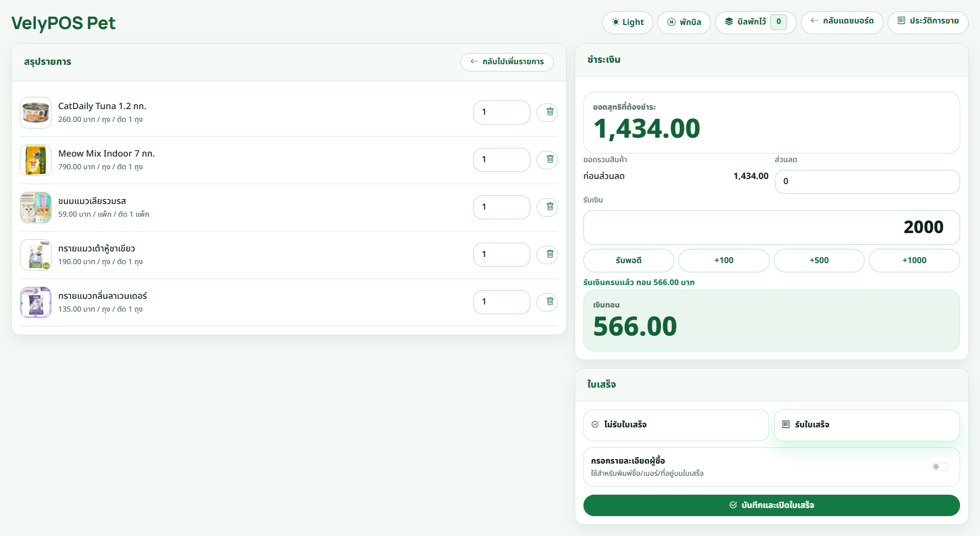Click บันทึกและเปิดใบเสร็จ button
Image resolution: width=980 pixels, height=536 pixels.
click(x=771, y=505)
